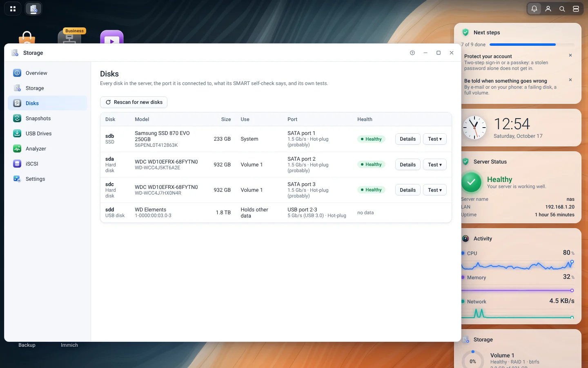The height and width of the screenshot is (368, 588).
Task: Click the Activity widget gauge icon
Action: pyautogui.click(x=465, y=239)
